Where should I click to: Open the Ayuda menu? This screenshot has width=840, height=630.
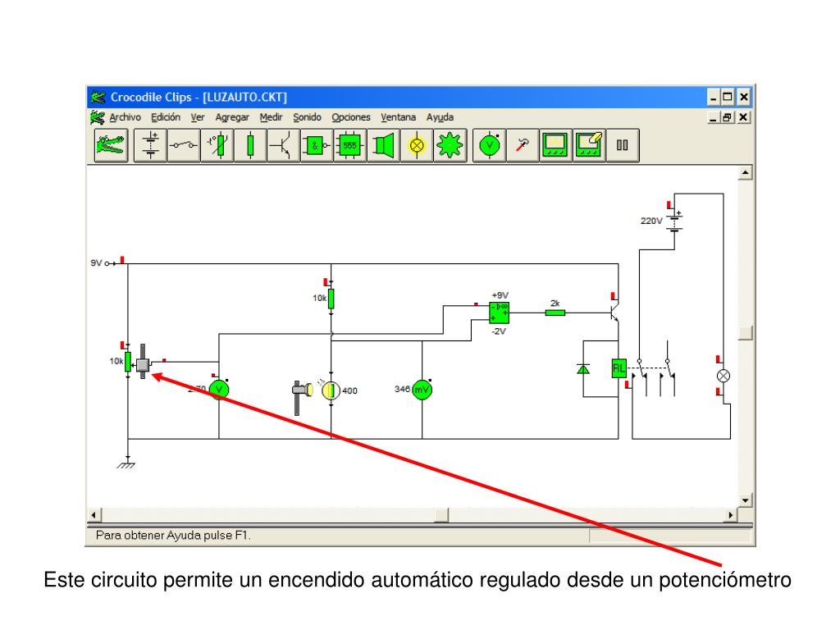pyautogui.click(x=440, y=117)
